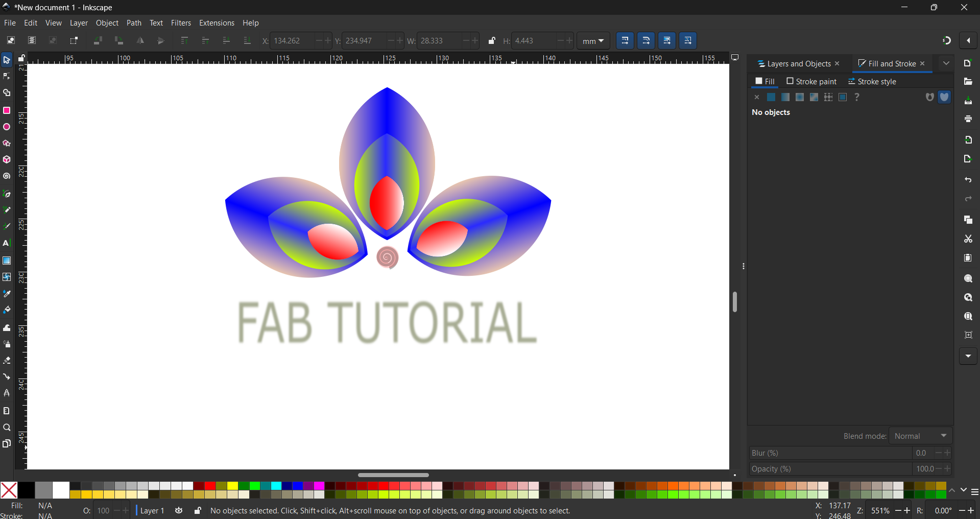The height and width of the screenshot is (519, 980).
Task: Select the Selector arrow tool
Action: tap(7, 60)
